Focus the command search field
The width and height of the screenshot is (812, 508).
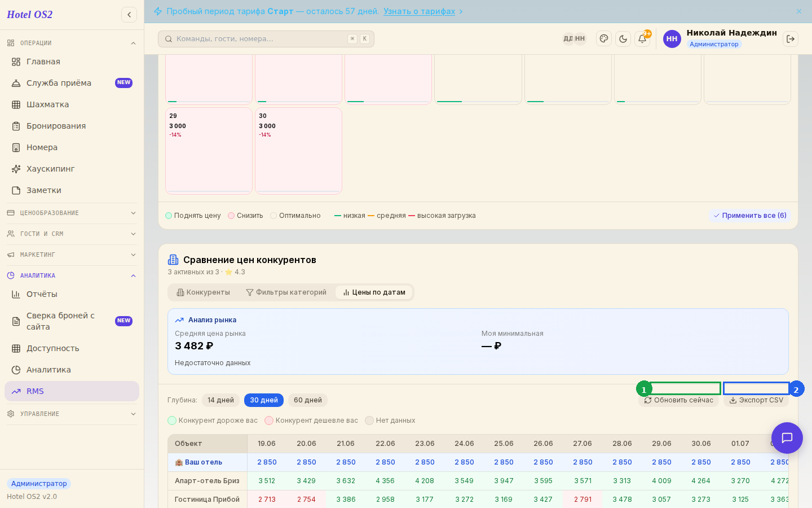[266, 39]
